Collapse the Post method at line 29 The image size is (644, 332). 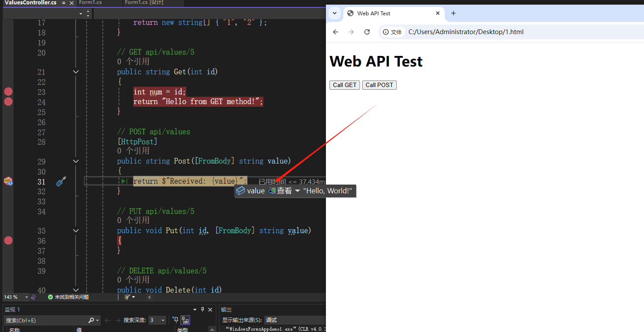click(76, 161)
